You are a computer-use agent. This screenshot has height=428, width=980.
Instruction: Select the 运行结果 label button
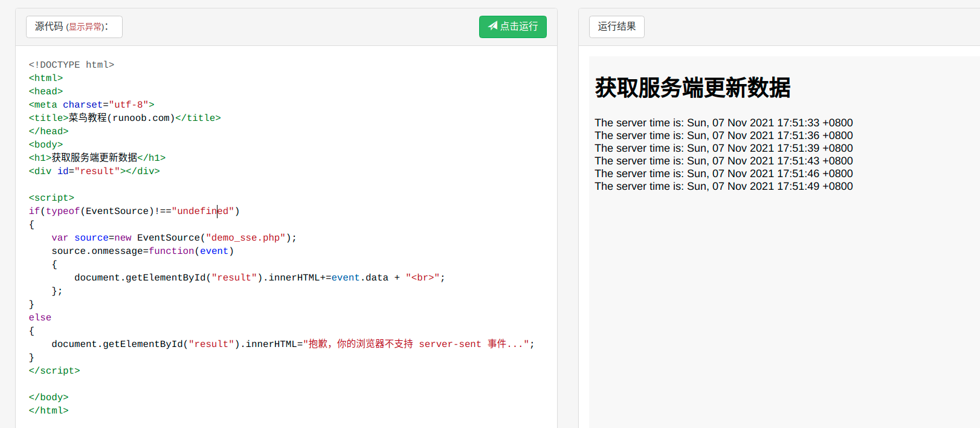pos(617,27)
